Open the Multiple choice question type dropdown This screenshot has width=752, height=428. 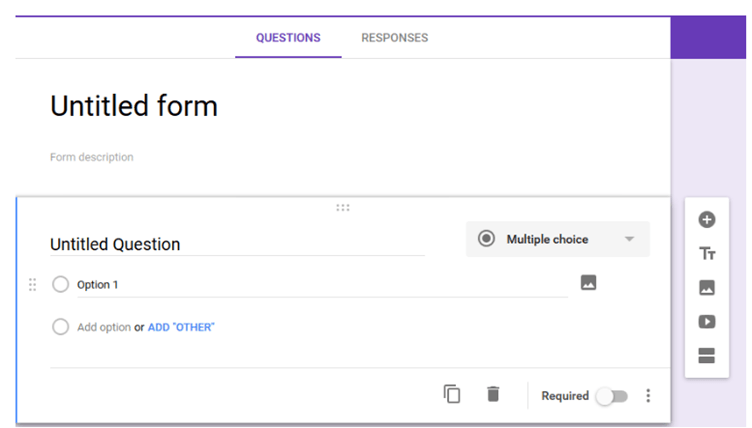point(558,239)
